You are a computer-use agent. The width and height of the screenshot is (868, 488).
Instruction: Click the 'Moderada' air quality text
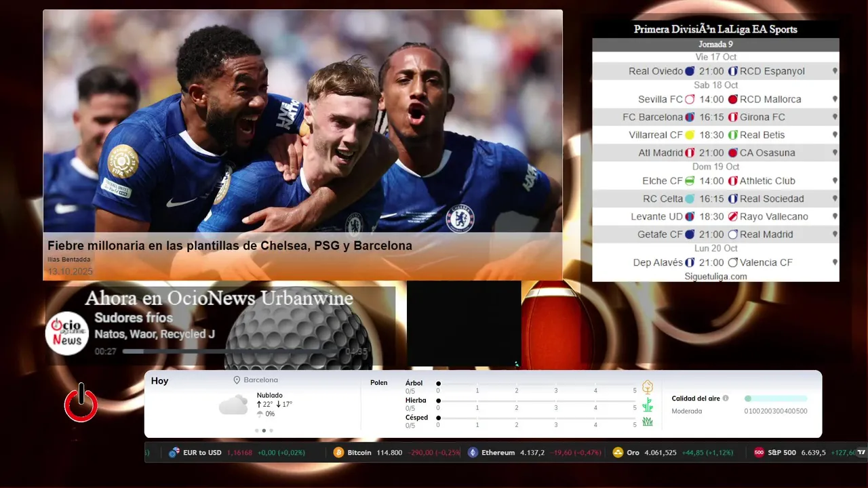click(x=687, y=411)
